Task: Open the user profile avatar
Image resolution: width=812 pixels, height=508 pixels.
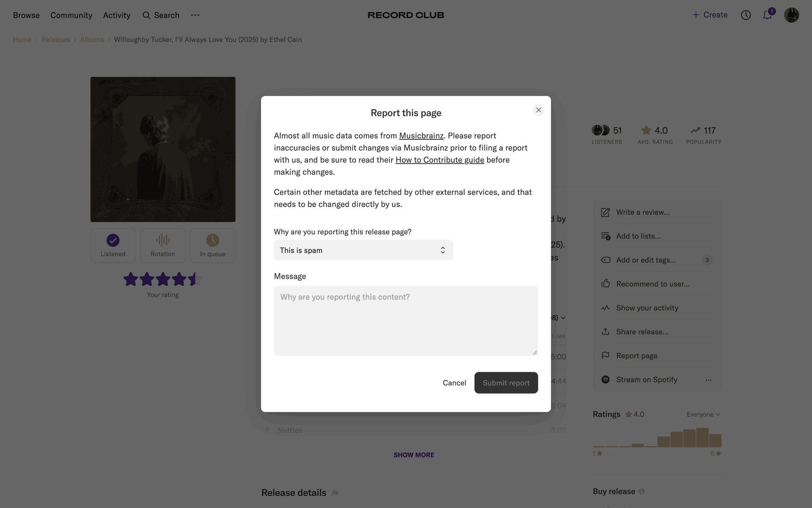Action: pyautogui.click(x=791, y=15)
